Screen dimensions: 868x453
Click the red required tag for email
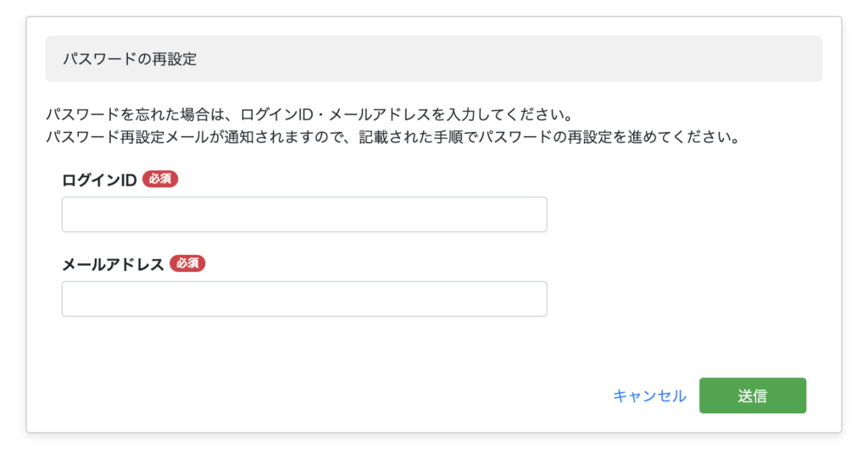[x=187, y=263]
